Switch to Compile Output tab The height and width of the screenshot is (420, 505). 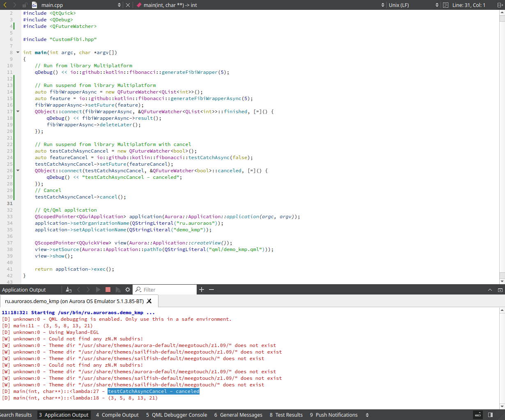click(x=117, y=415)
